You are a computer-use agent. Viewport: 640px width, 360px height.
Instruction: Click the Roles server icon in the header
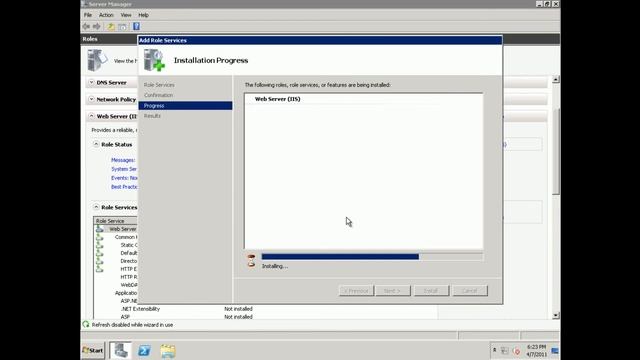(97, 60)
